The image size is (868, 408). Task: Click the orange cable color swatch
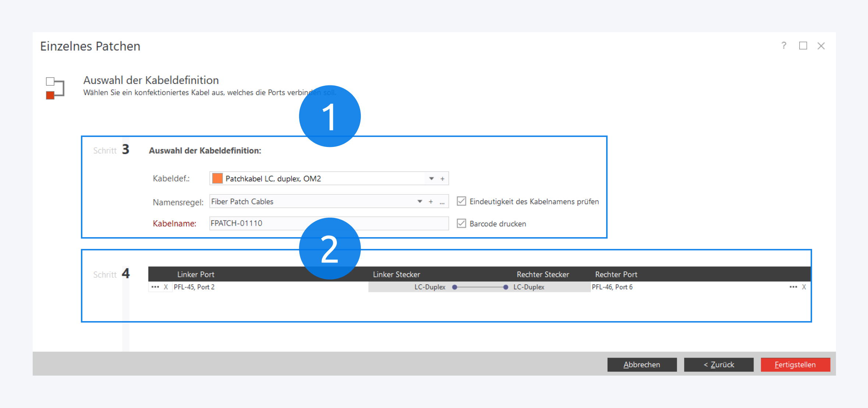(x=217, y=179)
